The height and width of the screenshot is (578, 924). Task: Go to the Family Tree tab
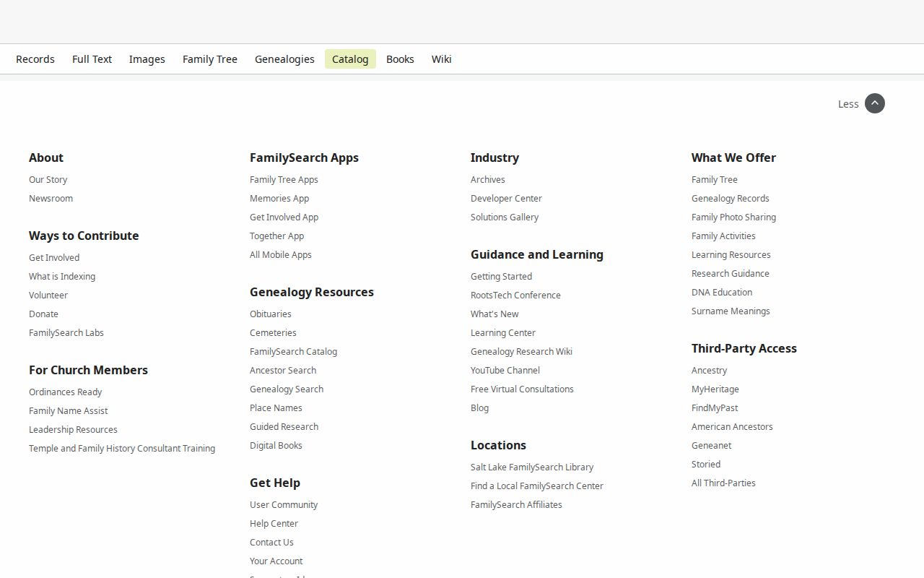click(210, 59)
